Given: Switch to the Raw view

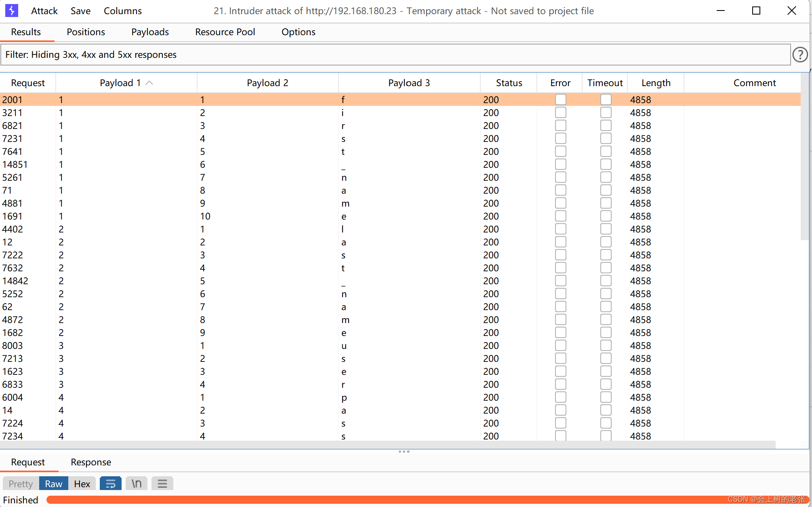Looking at the screenshot, I should coord(53,484).
